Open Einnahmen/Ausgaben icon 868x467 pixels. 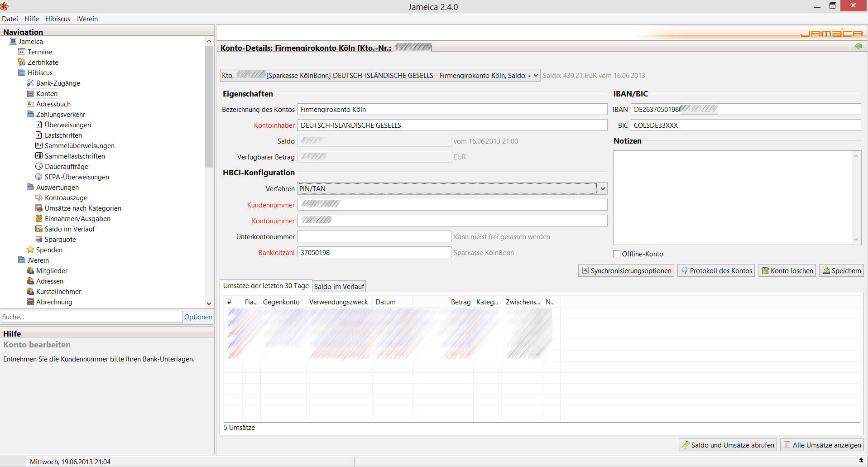[39, 218]
